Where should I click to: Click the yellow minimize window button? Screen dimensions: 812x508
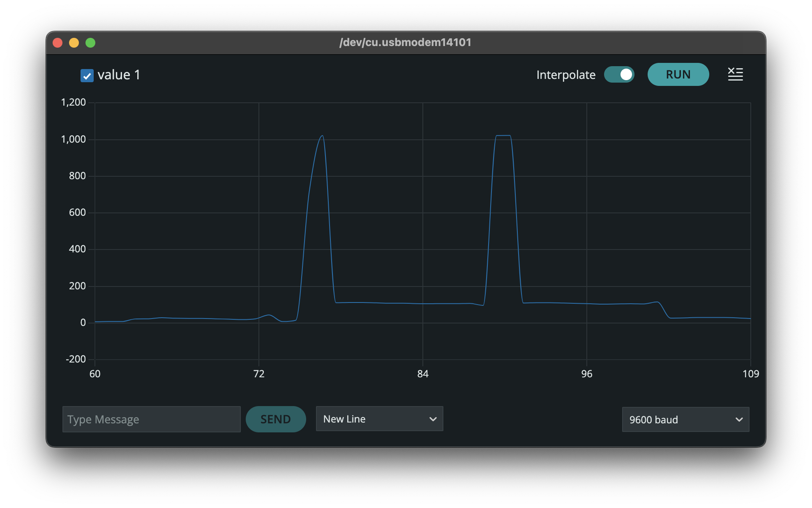74,43
